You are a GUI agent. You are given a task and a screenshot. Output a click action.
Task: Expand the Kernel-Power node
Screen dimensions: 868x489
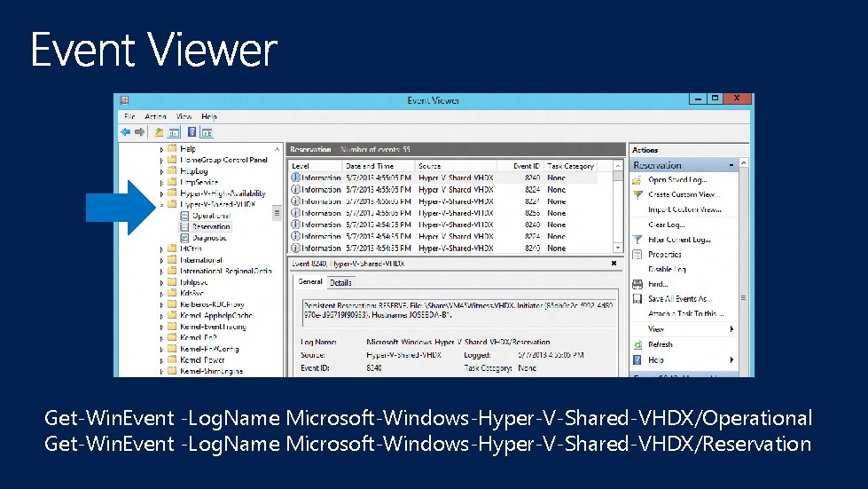click(x=161, y=360)
